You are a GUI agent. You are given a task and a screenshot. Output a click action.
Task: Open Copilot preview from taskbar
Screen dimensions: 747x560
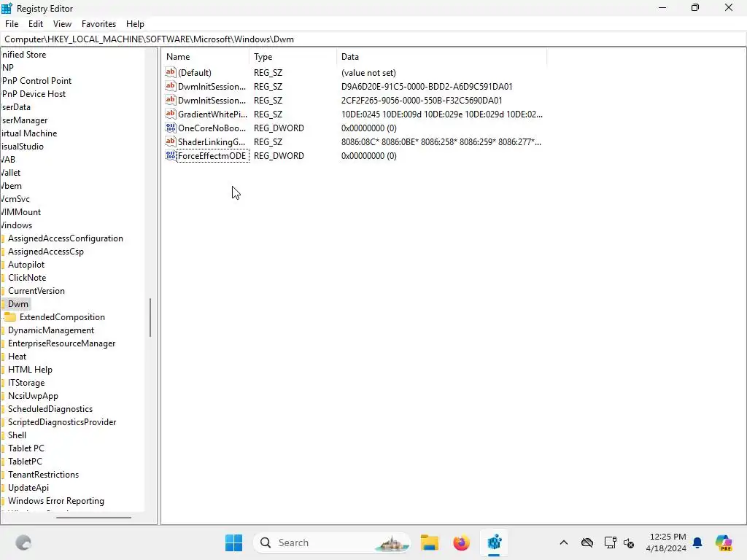pyautogui.click(x=724, y=542)
